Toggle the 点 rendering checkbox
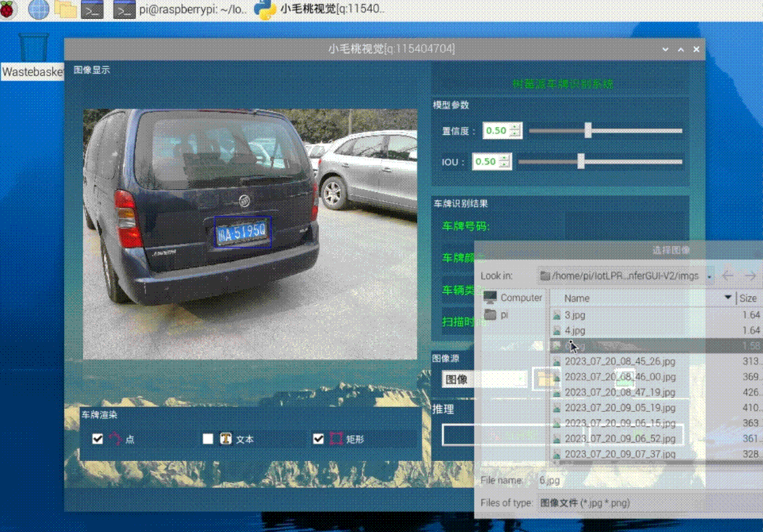 [97, 439]
